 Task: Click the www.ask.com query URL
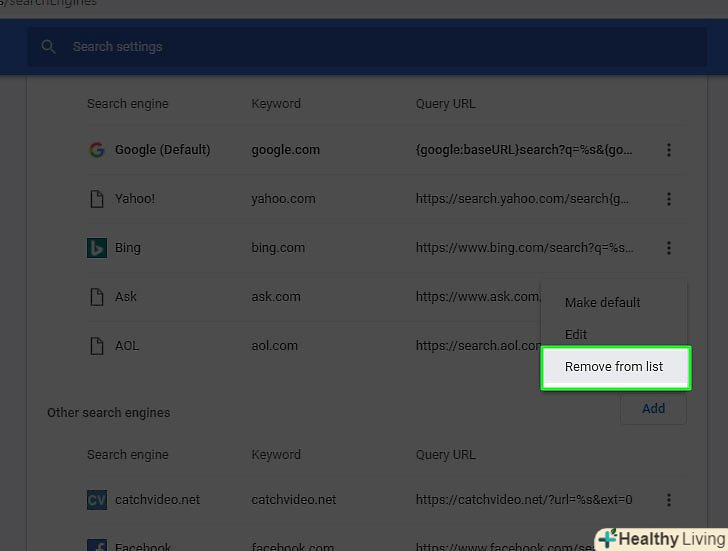(478, 297)
